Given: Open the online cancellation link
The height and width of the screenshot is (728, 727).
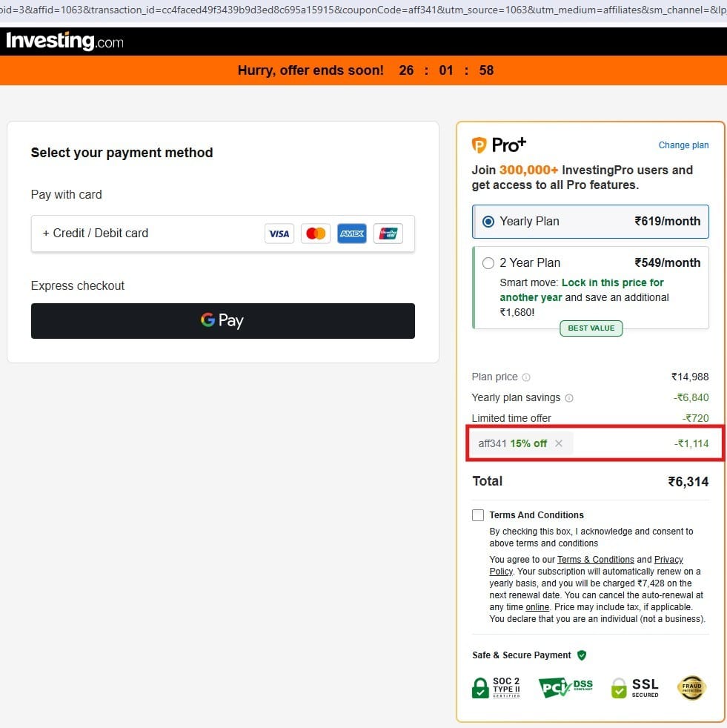Looking at the screenshot, I should coord(537,607).
